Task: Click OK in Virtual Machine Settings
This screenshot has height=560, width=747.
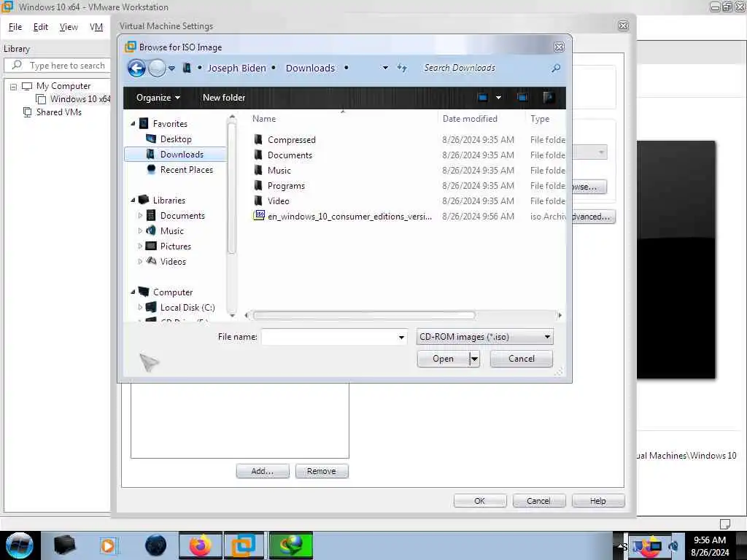Action: point(480,501)
